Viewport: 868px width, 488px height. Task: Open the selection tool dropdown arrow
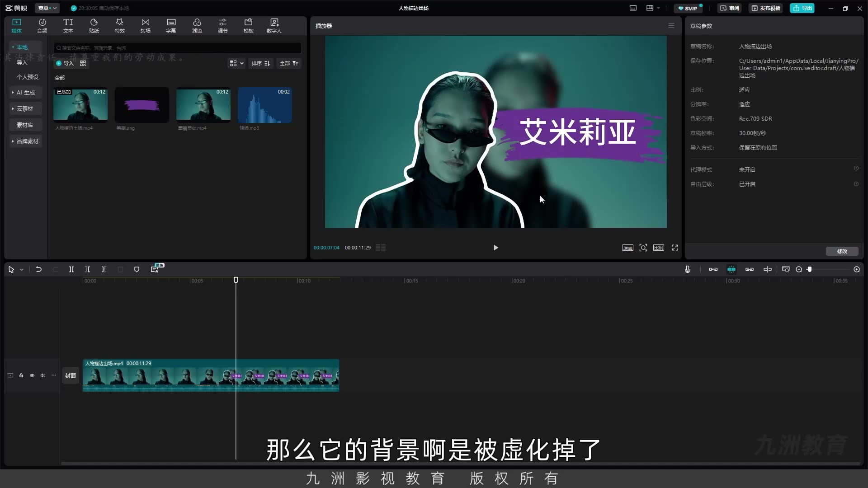(x=21, y=270)
